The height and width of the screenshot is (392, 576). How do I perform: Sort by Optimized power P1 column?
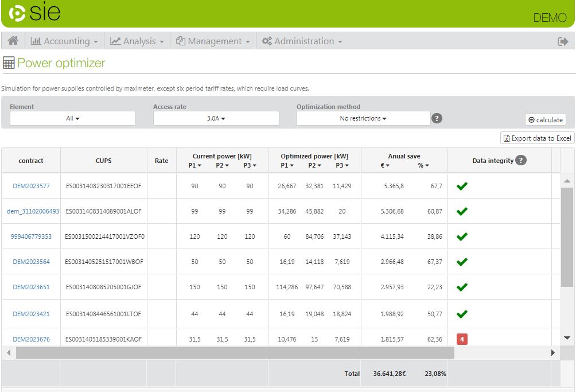click(287, 165)
